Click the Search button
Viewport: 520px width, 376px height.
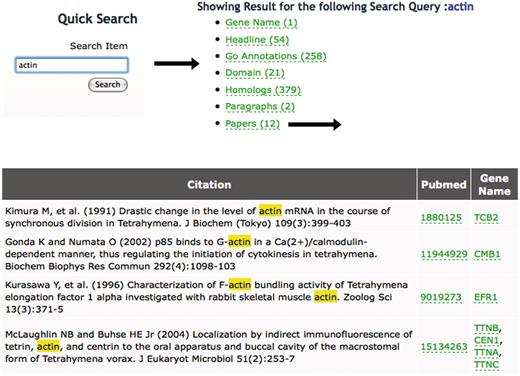click(108, 85)
